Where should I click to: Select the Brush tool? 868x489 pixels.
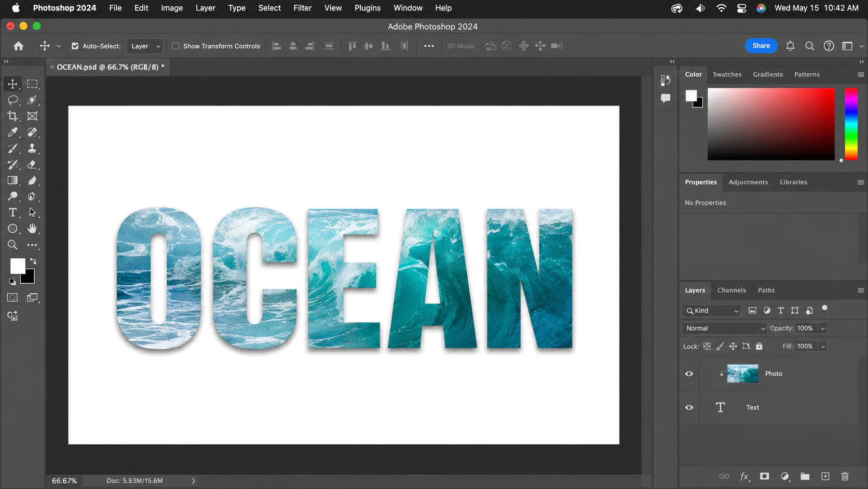click(x=12, y=148)
